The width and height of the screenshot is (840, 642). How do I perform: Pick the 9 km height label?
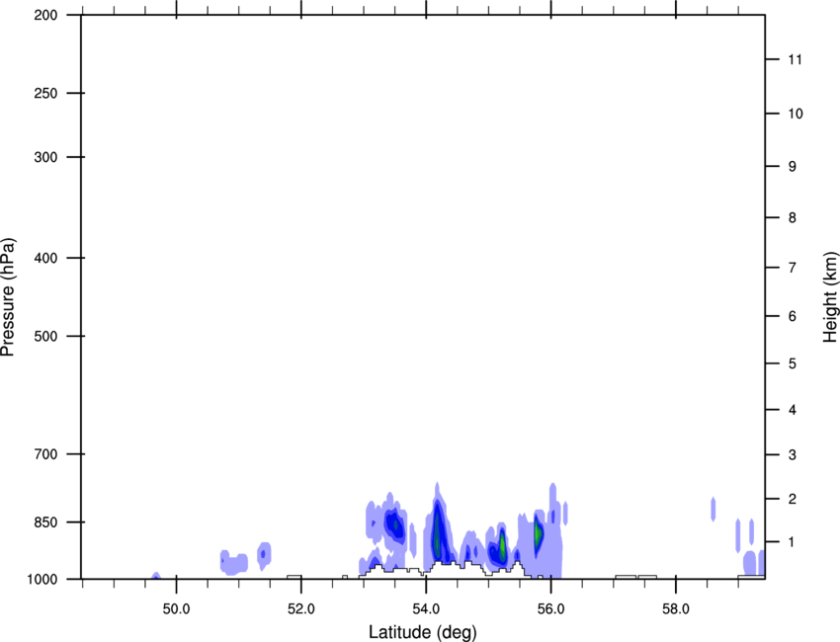click(793, 167)
